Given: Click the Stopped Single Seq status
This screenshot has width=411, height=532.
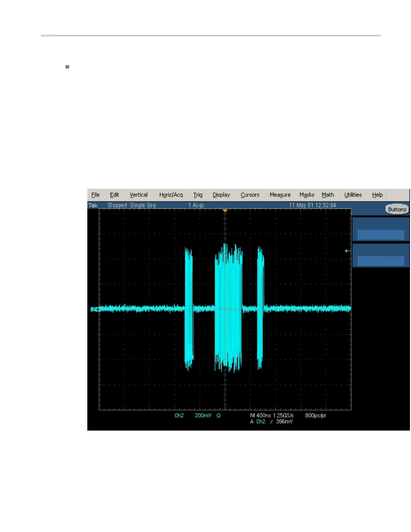Looking at the screenshot, I should coord(131,205).
